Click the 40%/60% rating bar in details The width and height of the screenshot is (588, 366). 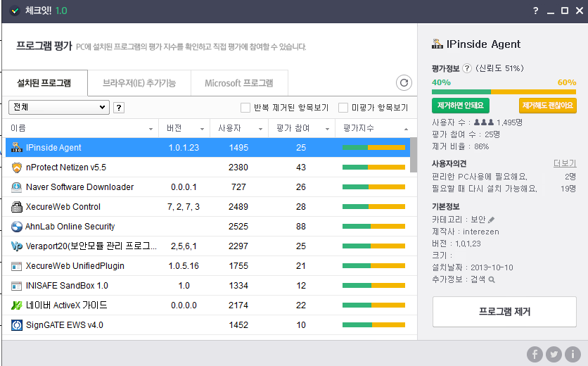pyautogui.click(x=504, y=91)
